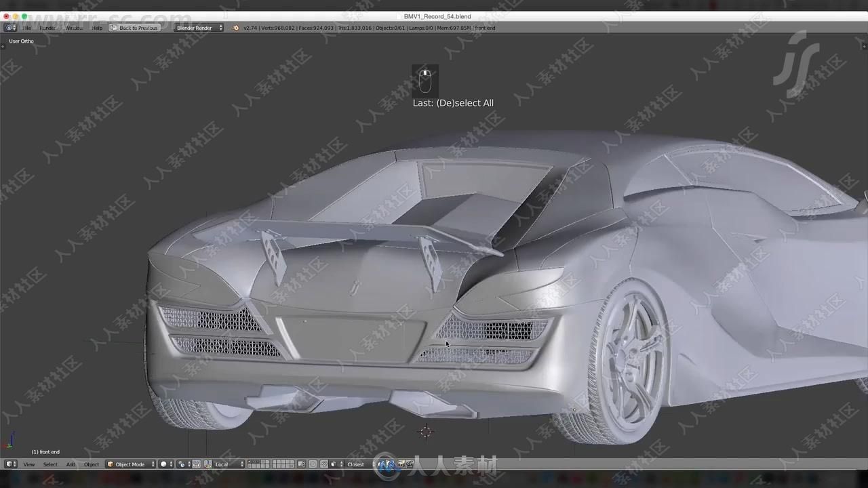Click the OpenGL render animation clapper icon
Screen dimensions: 868x488
point(410,464)
